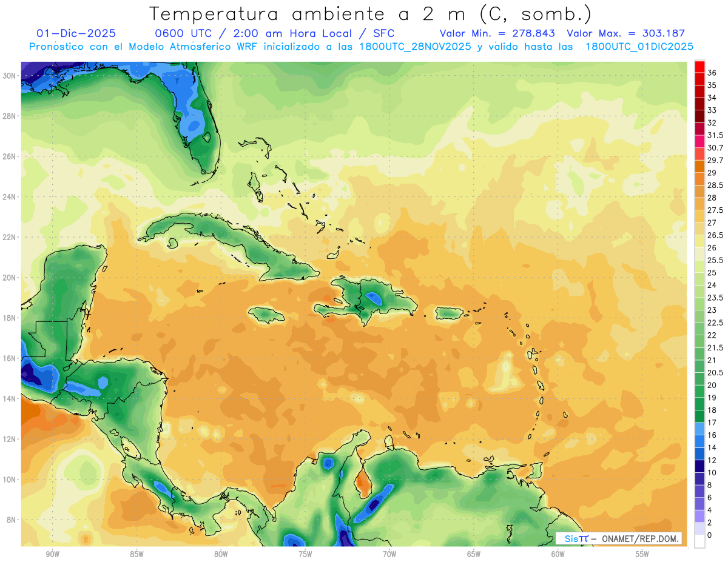This screenshot has width=728, height=562.
Task: Click the '27.5' value on the color scale
Action: [x=715, y=210]
